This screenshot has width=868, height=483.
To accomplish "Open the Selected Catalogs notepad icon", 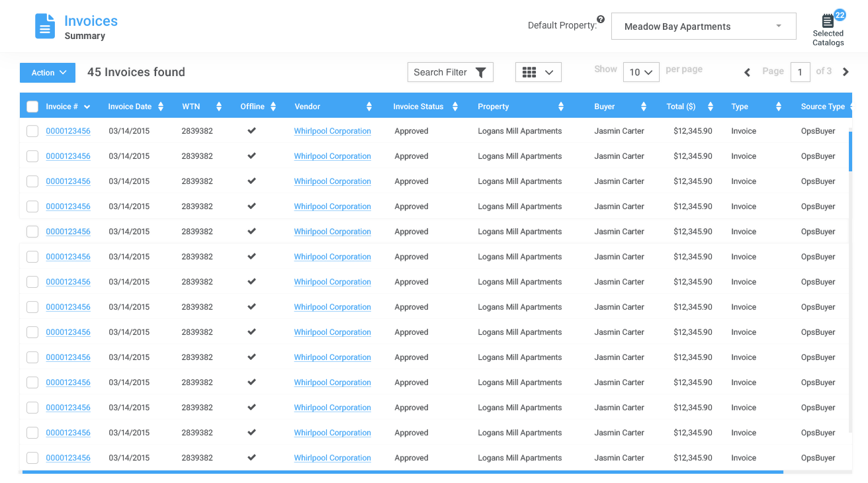I will point(828,21).
